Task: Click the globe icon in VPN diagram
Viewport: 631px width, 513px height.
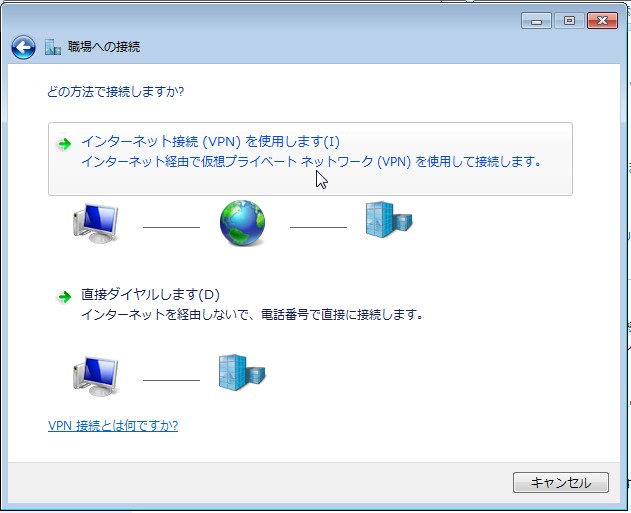Action: pos(242,223)
